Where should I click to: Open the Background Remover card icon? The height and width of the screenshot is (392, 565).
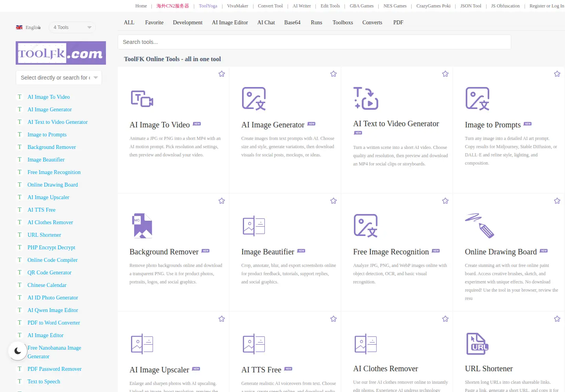(x=142, y=226)
